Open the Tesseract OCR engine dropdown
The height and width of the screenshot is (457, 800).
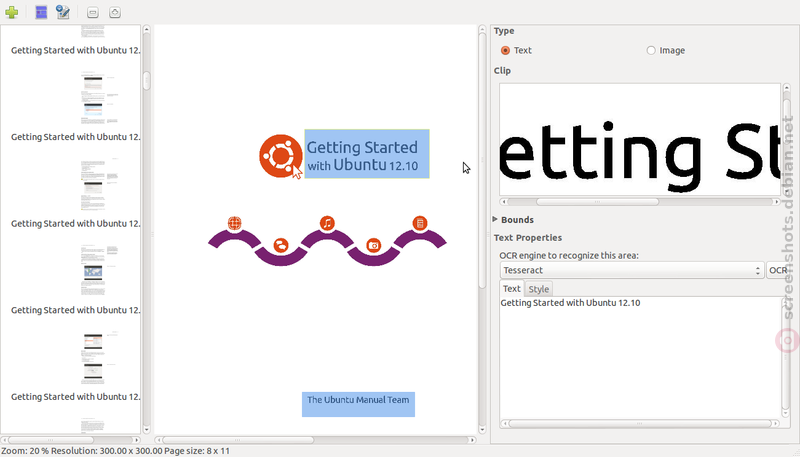coord(632,270)
